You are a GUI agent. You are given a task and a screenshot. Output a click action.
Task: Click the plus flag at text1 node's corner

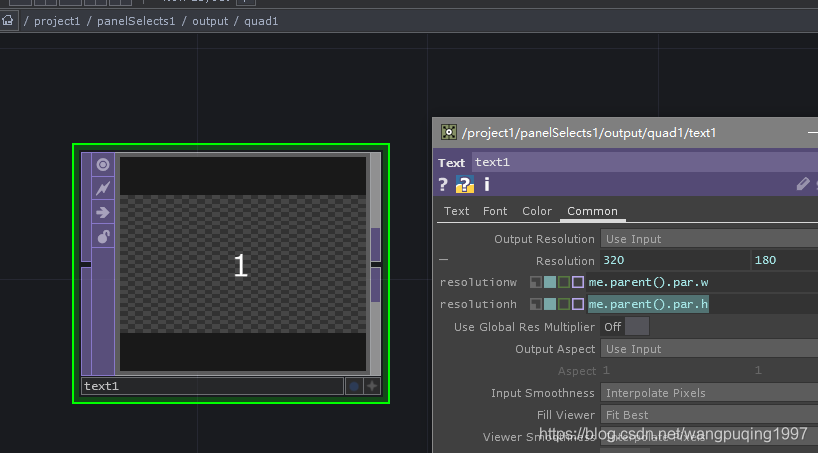click(372, 386)
